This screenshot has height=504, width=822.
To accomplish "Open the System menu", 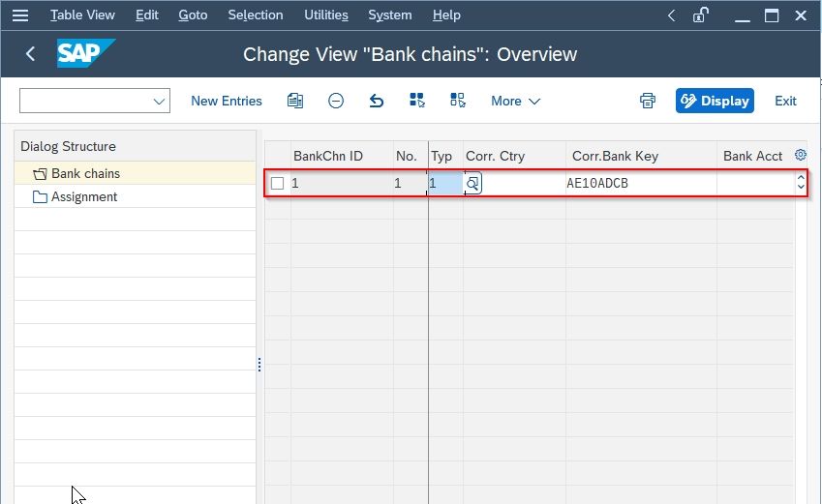I will [390, 15].
